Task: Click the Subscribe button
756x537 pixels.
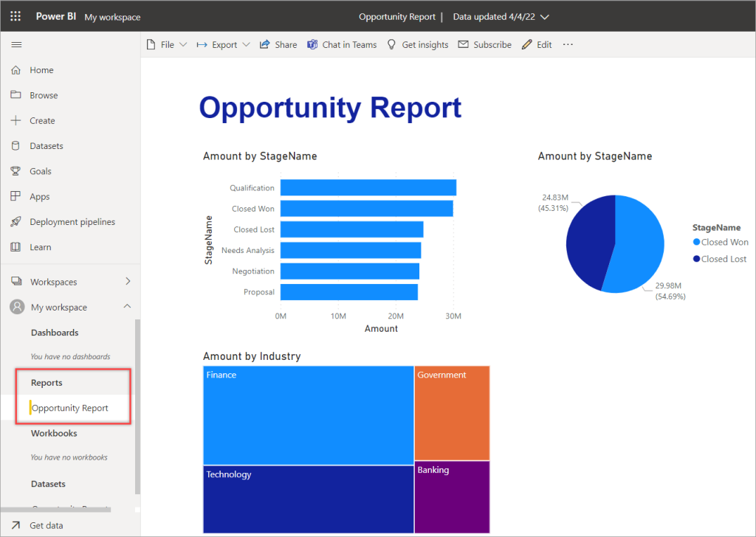Action: (485, 44)
